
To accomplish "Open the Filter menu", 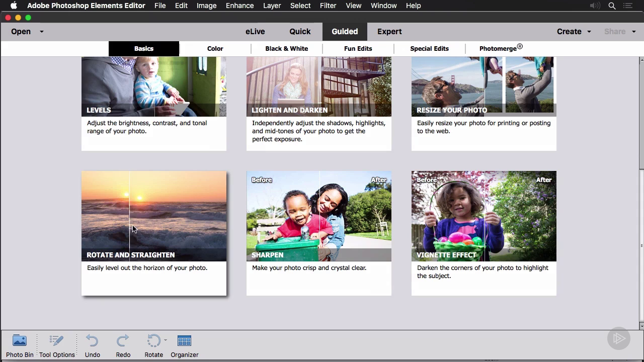I will 328,6.
